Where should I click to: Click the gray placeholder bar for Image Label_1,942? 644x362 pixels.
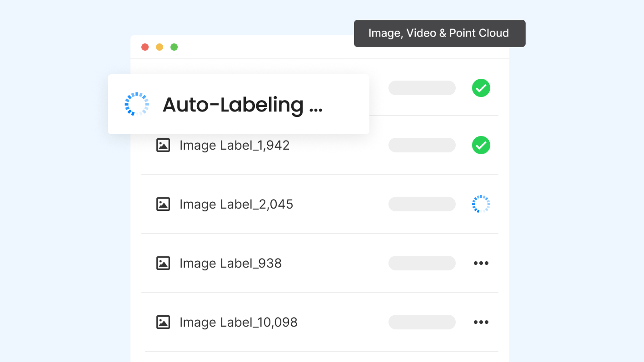point(422,145)
